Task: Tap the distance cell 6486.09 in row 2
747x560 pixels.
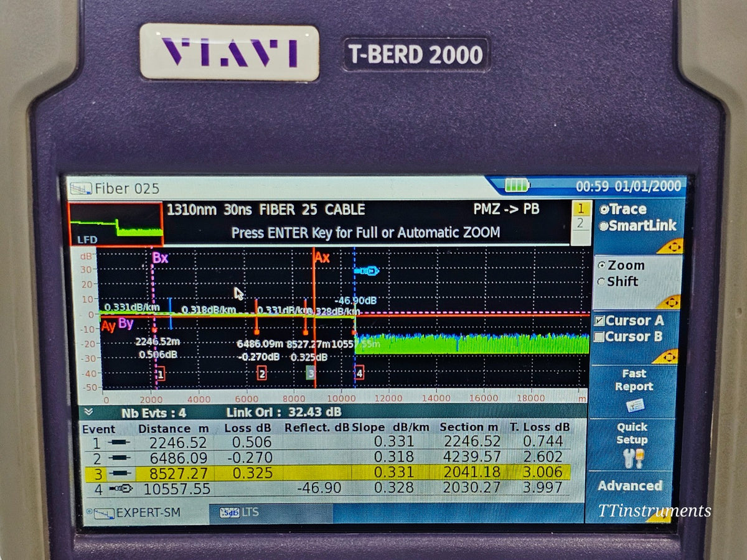Action: pos(179,458)
